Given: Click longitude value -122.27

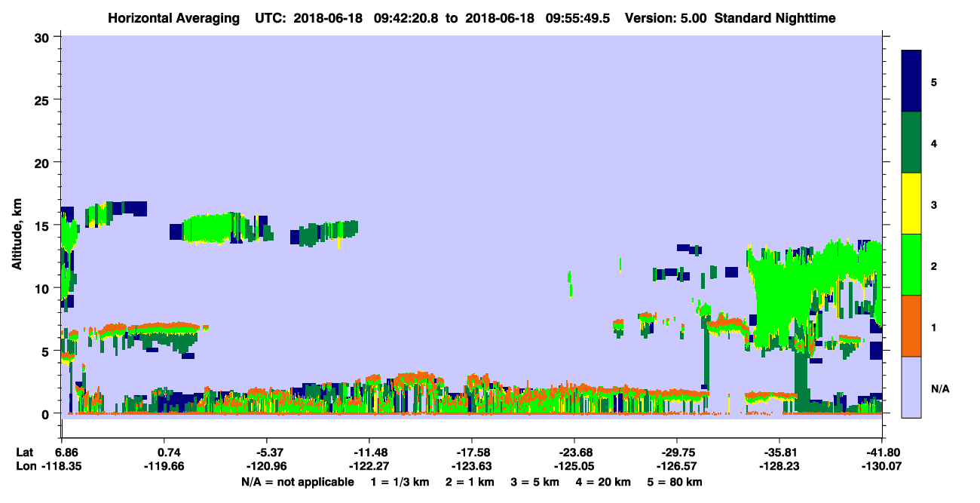Looking at the screenshot, I should pos(369,466).
